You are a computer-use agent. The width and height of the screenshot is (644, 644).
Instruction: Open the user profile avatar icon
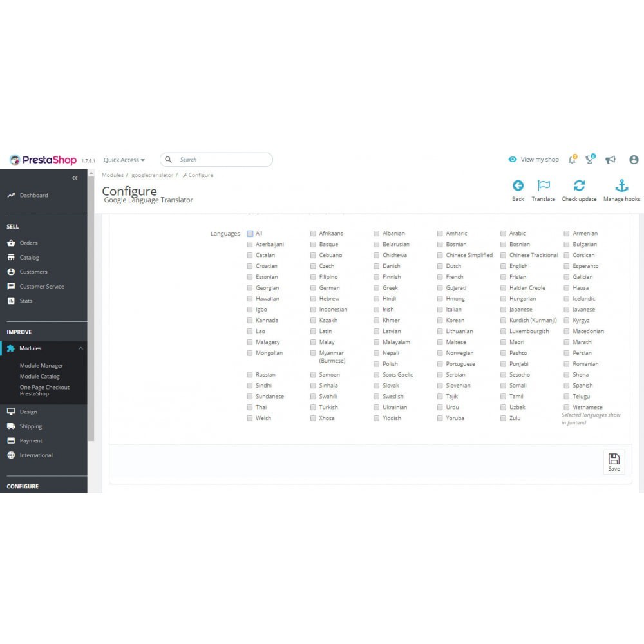[634, 159]
